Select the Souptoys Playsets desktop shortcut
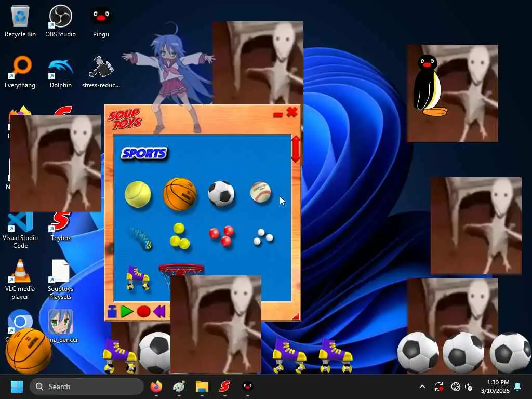 pyautogui.click(x=60, y=280)
